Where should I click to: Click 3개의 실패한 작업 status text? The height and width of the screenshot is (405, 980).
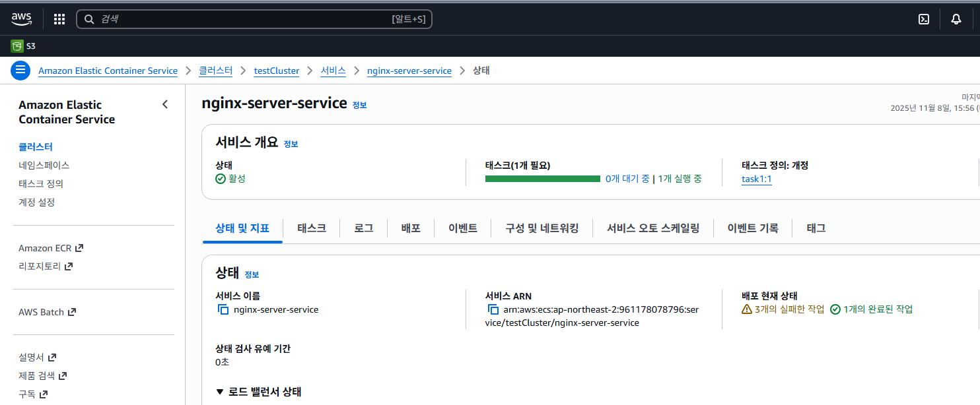pyautogui.click(x=790, y=309)
